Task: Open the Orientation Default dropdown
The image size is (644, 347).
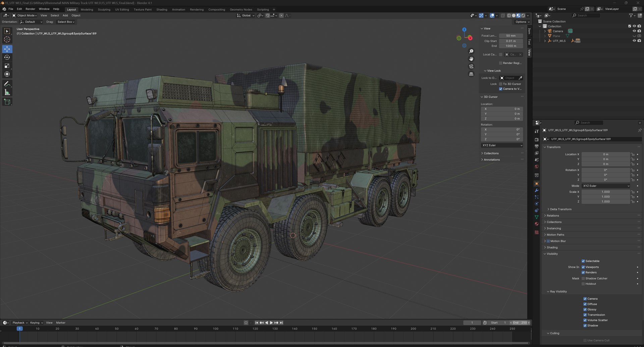Action: pos(31,22)
